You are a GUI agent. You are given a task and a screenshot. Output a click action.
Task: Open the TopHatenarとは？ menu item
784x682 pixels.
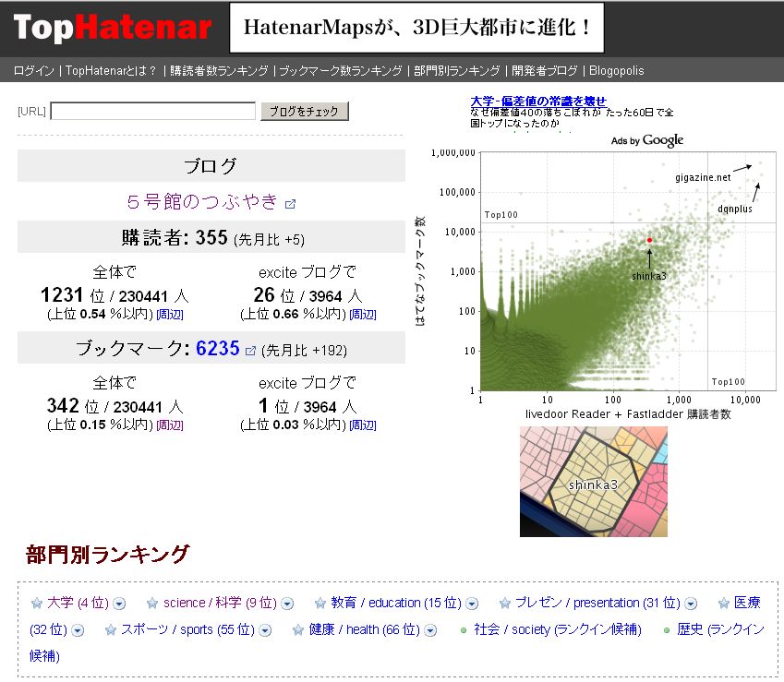coord(111,70)
